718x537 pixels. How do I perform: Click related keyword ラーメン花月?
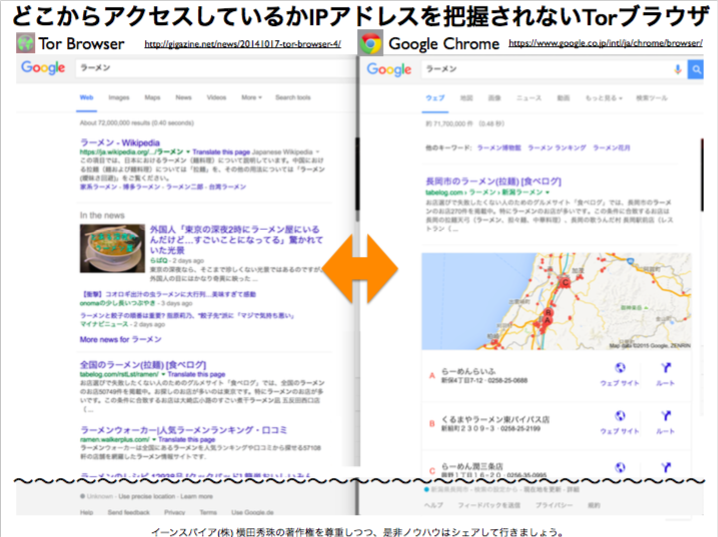[611, 148]
